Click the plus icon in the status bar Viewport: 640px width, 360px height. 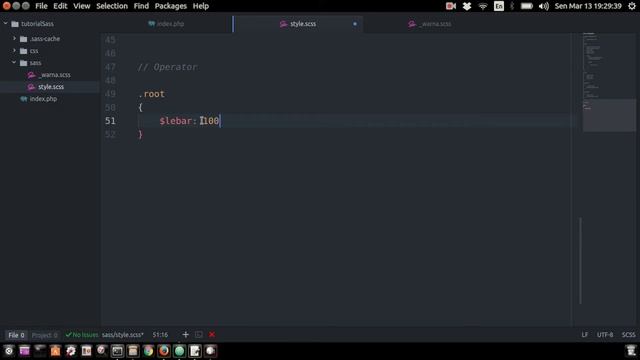[185, 335]
